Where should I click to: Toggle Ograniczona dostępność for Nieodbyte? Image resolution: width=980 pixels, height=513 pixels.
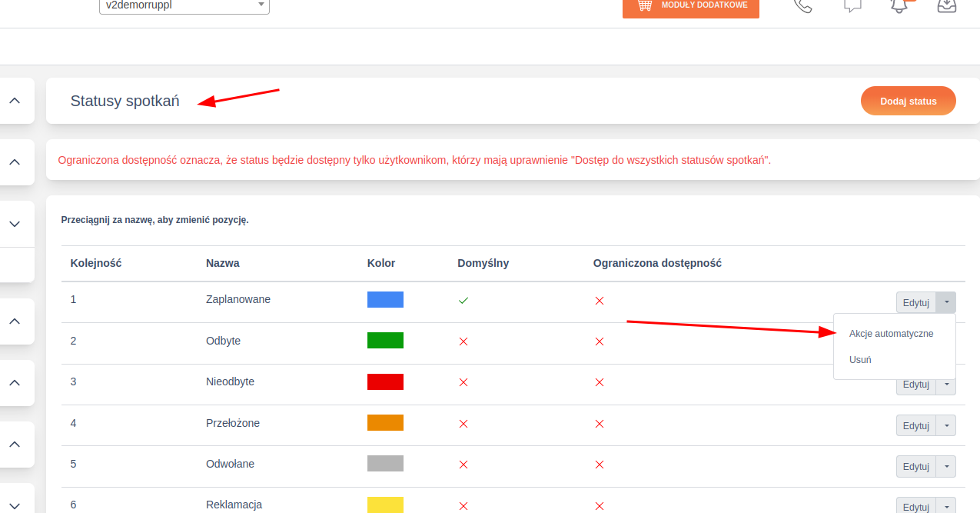click(x=600, y=382)
